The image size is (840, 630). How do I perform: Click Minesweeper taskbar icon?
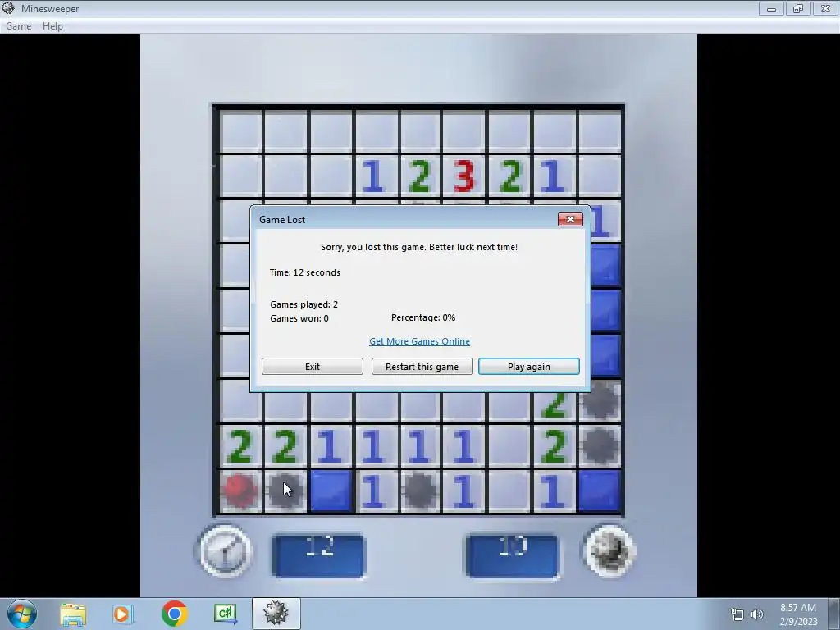tap(276, 614)
